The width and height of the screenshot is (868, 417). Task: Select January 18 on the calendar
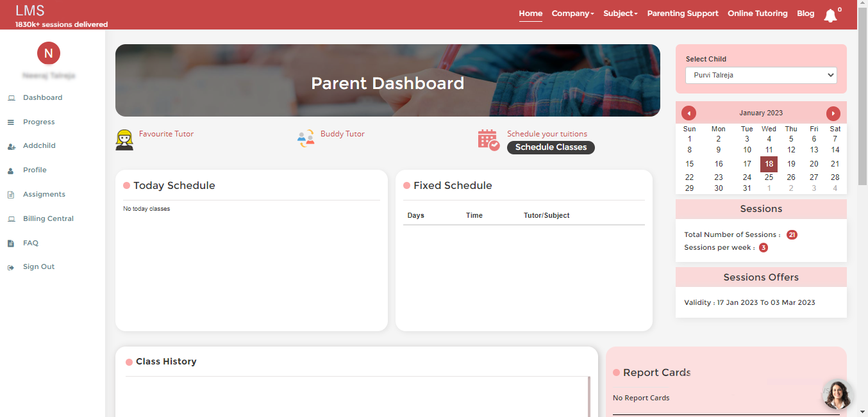pyautogui.click(x=769, y=163)
